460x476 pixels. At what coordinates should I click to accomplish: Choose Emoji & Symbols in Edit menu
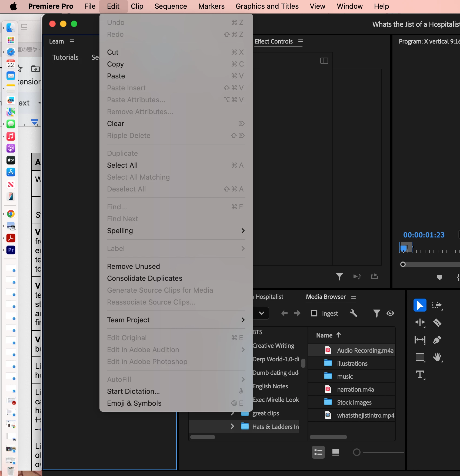tap(176, 403)
